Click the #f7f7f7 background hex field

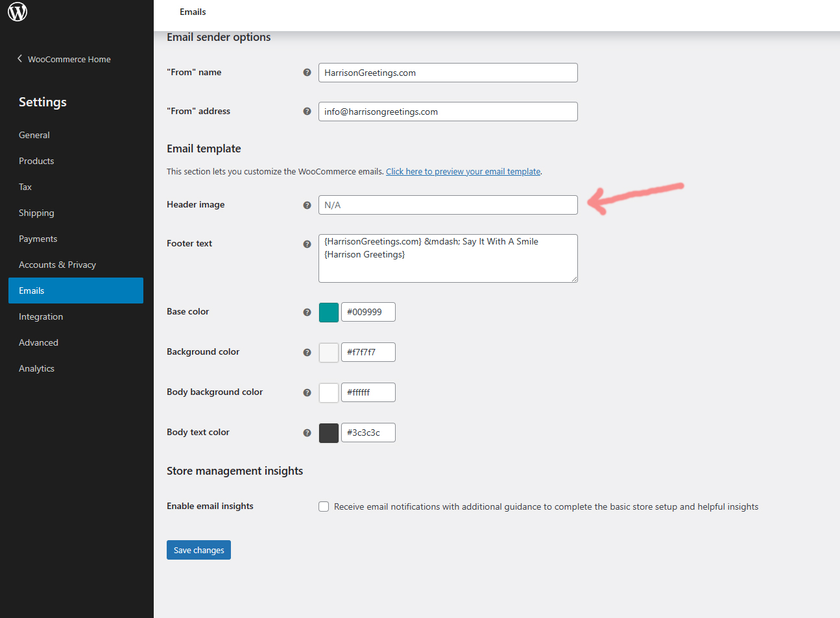pos(368,352)
